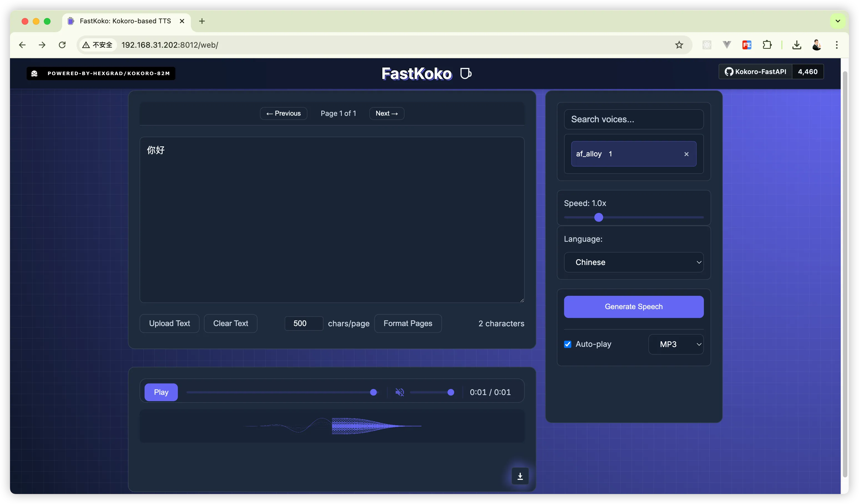Open the red FE extension icon
The height and width of the screenshot is (504, 859).
(747, 45)
